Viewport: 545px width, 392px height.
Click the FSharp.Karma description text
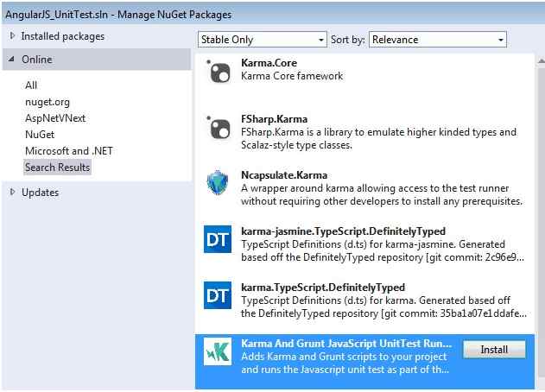click(x=379, y=138)
